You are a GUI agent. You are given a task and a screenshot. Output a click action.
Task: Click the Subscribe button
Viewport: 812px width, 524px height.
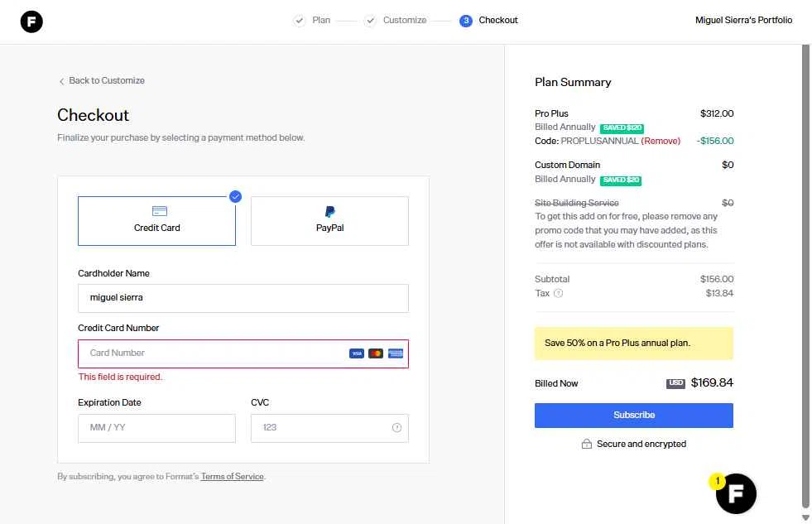coord(634,416)
